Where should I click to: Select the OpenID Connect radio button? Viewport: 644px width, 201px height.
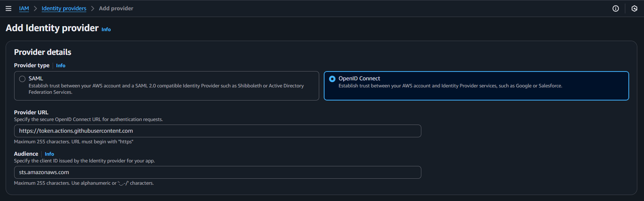pos(332,79)
